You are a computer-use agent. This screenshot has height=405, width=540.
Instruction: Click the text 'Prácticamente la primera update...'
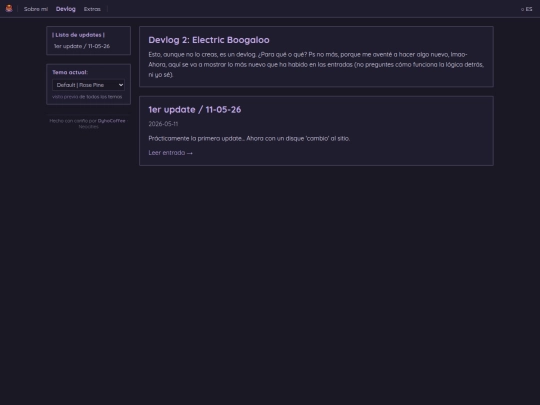[249, 138]
